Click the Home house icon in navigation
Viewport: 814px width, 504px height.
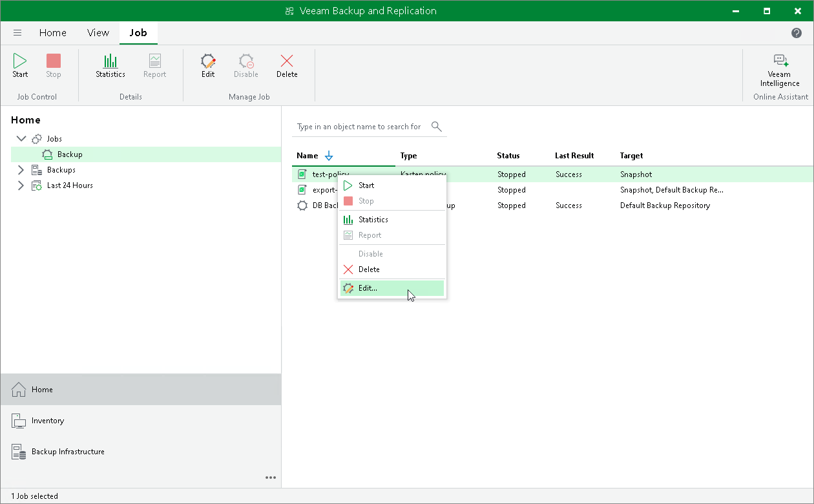point(19,390)
